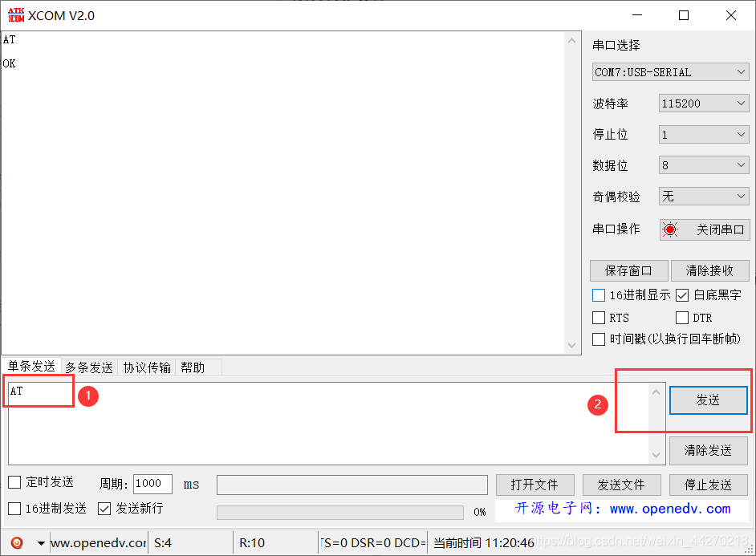The height and width of the screenshot is (556, 756).
Task: Click the red serial port status indicator
Action: pyautogui.click(x=669, y=229)
